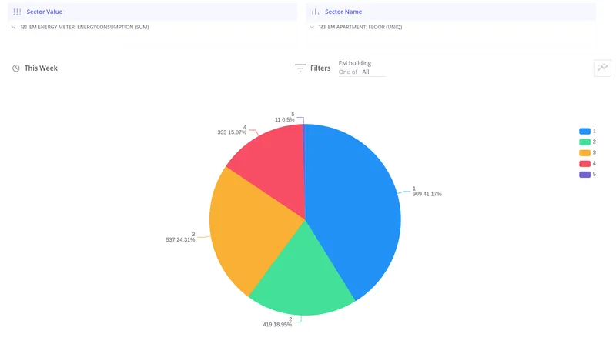Click the '537 24.31%' label
This screenshot has height=364, width=616.
point(180,239)
